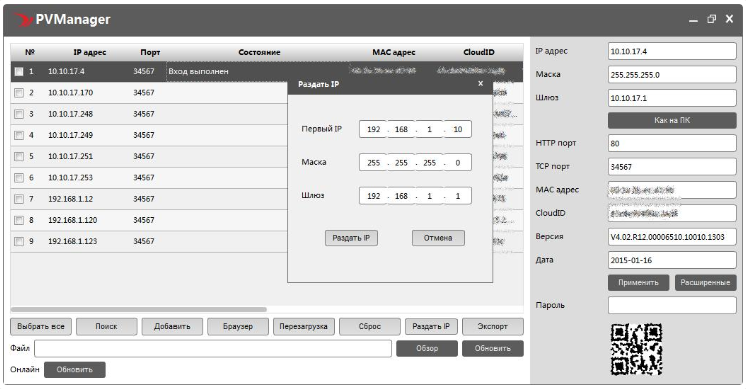
Task: Minimize the PVManager window
Action: point(693,20)
